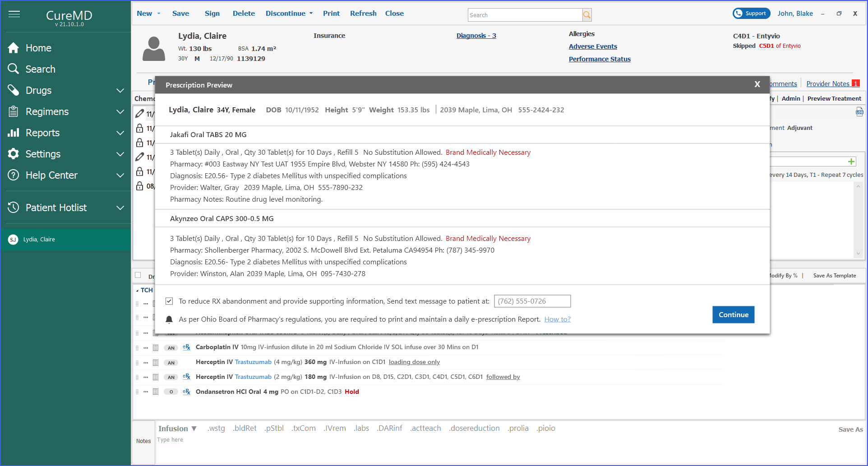Click scrollbar down arrow in regimen panel

pos(859,254)
